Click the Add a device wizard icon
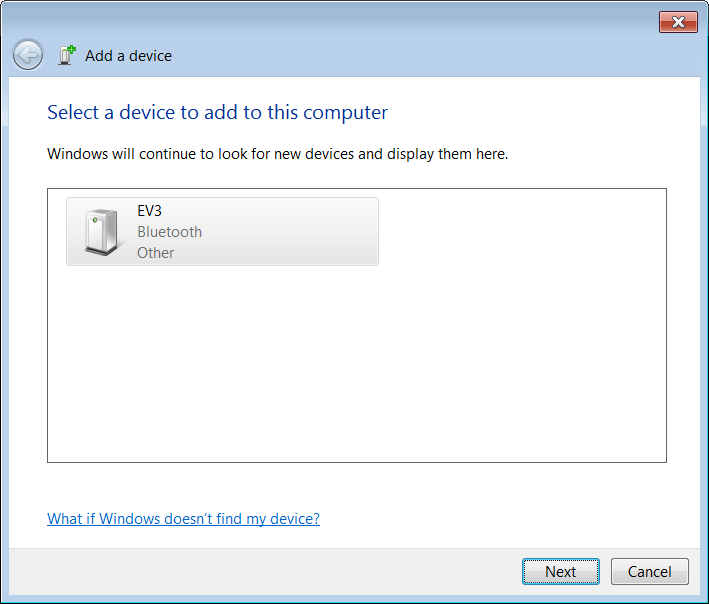Viewport: 709px width, 604px height. click(x=67, y=56)
